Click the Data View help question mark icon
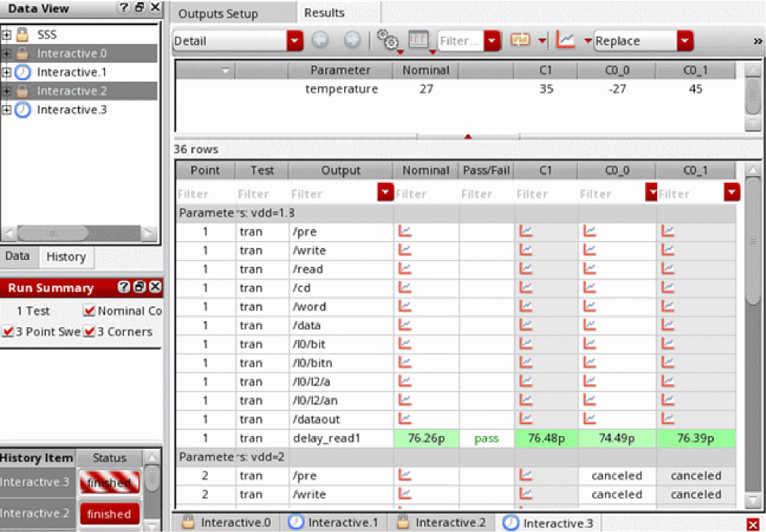 pyautogui.click(x=123, y=8)
